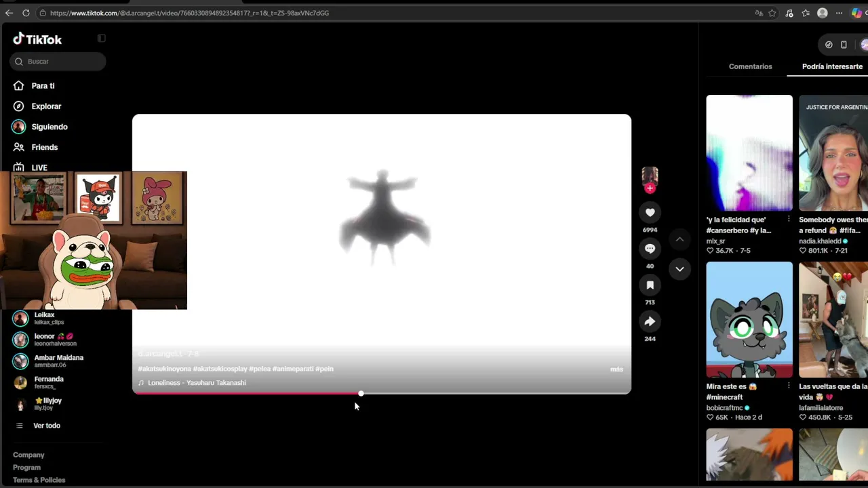This screenshot has width=868, height=488.
Task: Bookmark page with star icon
Action: click(x=772, y=13)
